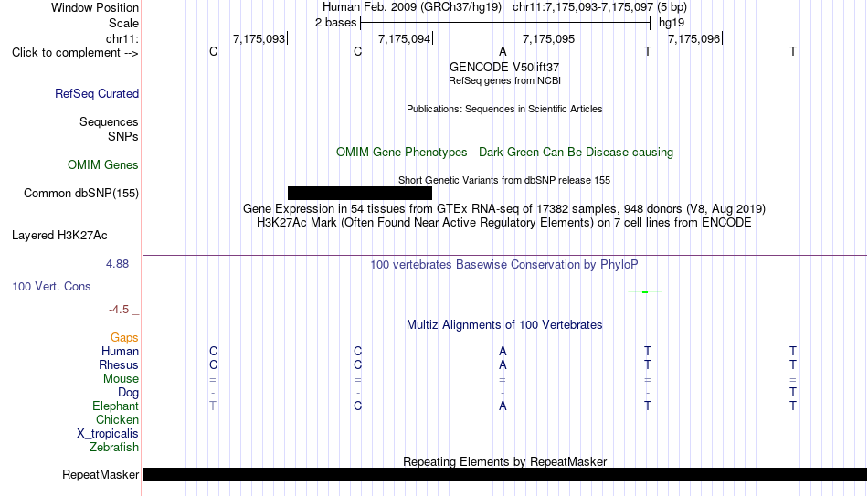Select the orange Gaps label
The width and height of the screenshot is (868, 496).
[x=124, y=338]
